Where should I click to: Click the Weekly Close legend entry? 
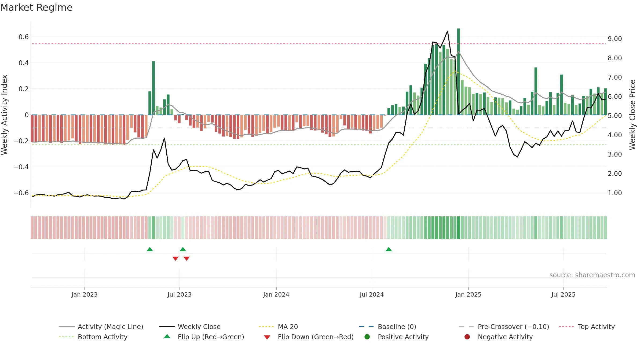tap(190, 327)
